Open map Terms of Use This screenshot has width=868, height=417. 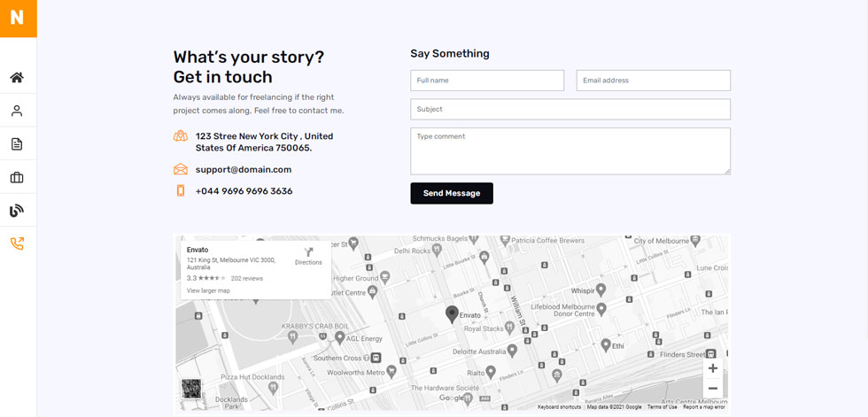click(663, 407)
